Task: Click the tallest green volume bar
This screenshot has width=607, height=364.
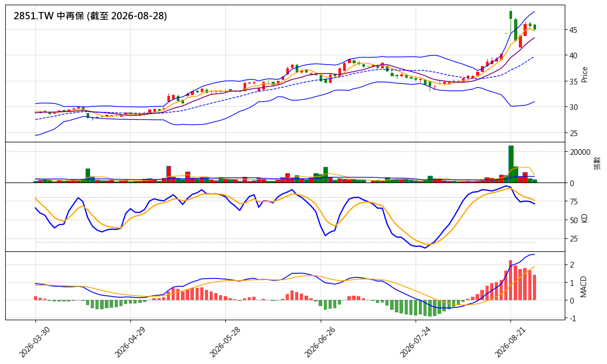Action: 511,164
